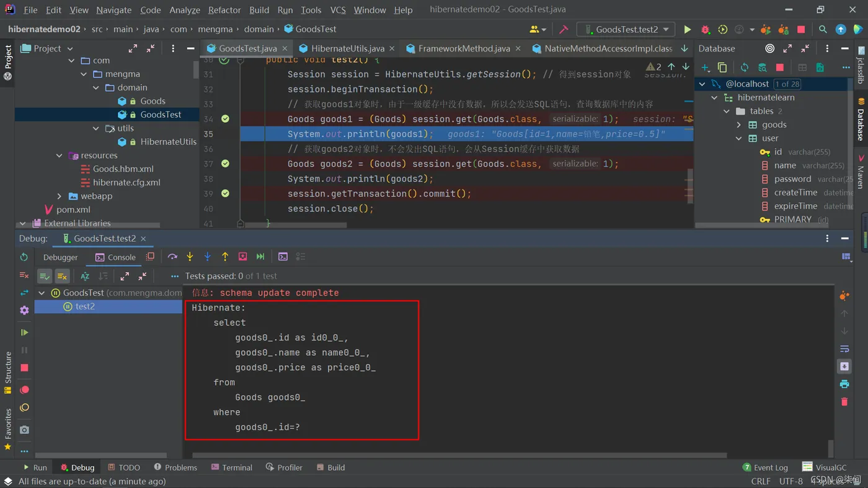Switch to the Debugger tab
This screenshot has width=868, height=488.
pos(61,257)
